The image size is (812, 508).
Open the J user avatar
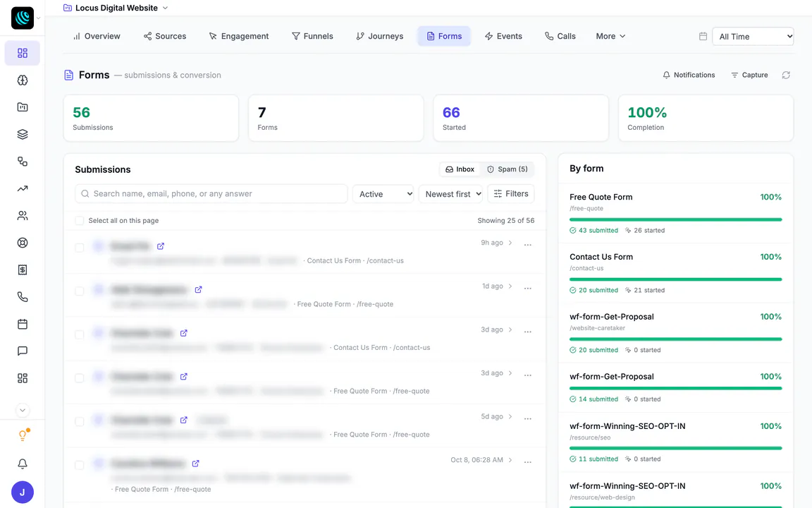23,492
